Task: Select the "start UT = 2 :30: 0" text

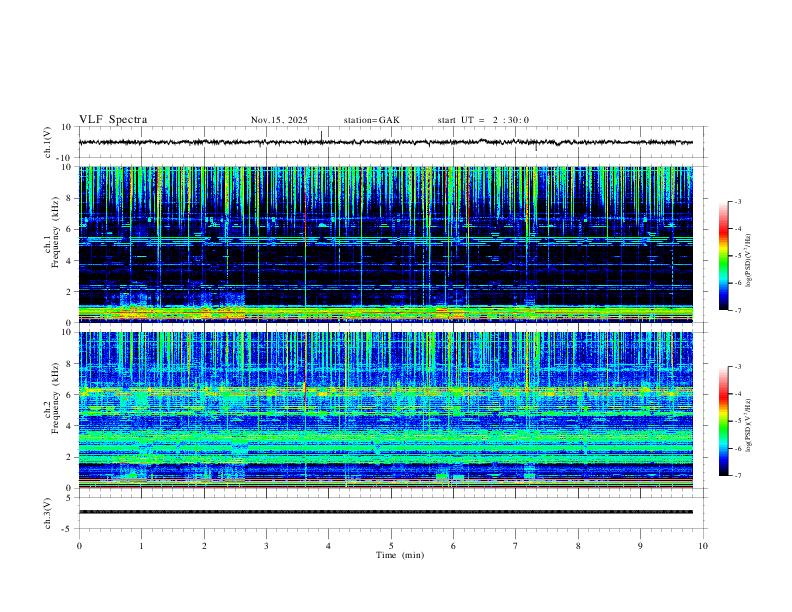Action: (x=483, y=120)
